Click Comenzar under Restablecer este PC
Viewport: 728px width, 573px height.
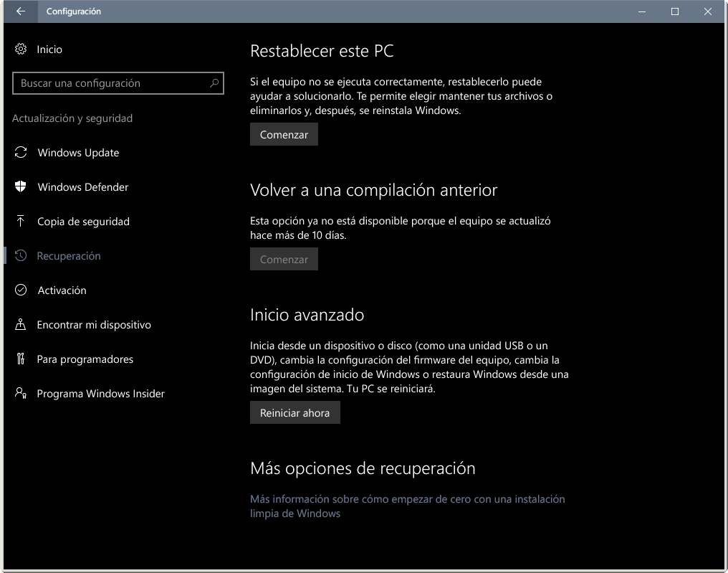pos(284,134)
